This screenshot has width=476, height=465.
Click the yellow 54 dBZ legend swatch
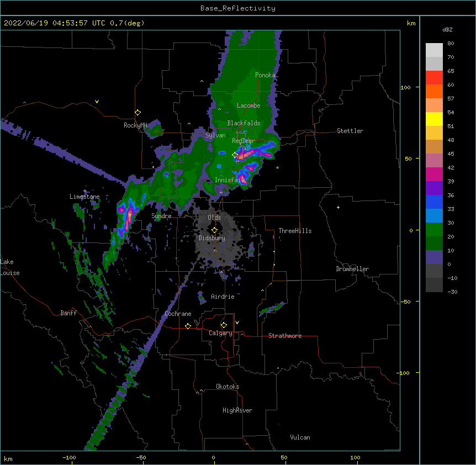[434, 119]
